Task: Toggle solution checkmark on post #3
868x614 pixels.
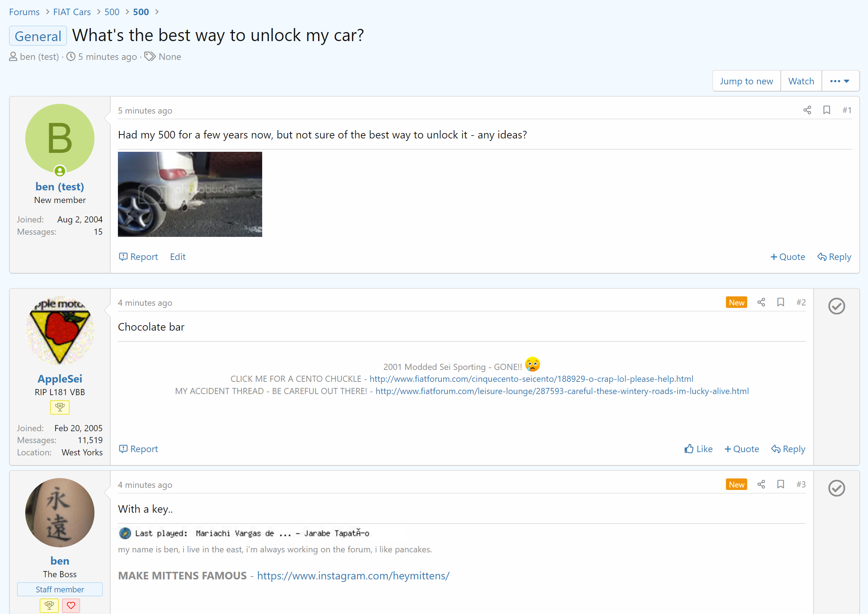Action: [836, 488]
